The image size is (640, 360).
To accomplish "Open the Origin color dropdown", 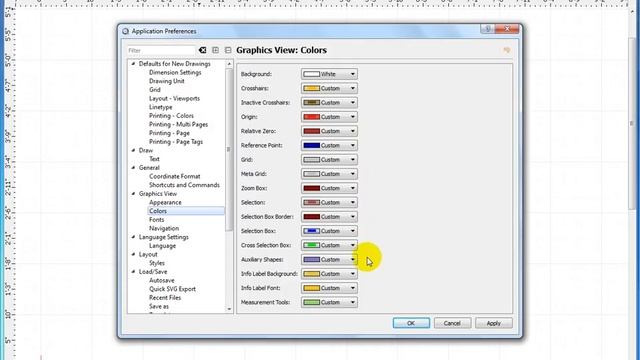I will click(x=329, y=117).
